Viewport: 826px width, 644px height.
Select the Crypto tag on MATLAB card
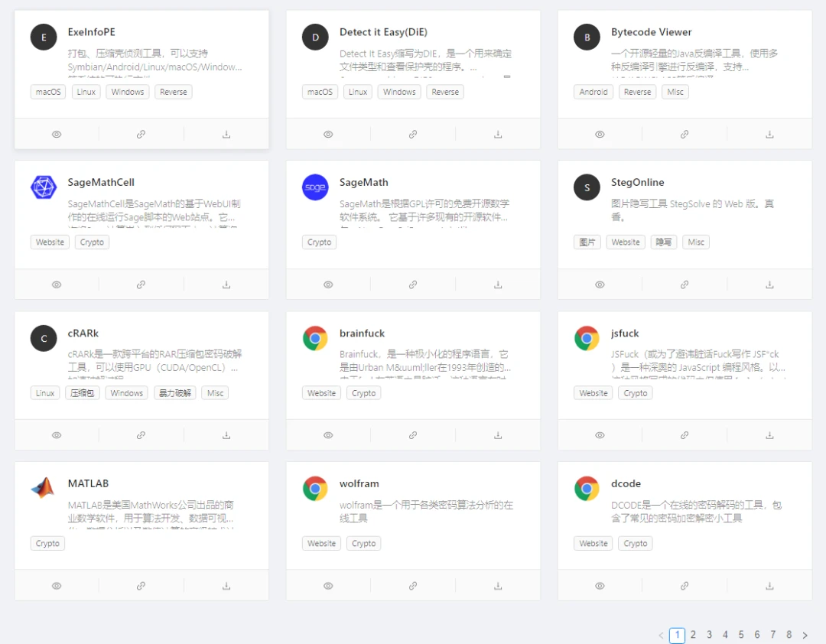point(47,543)
